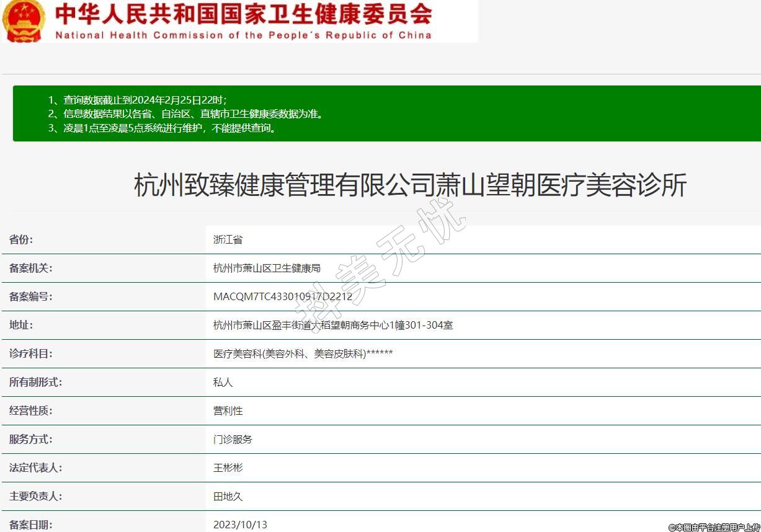Select the province value 浙江省
Viewport: 761px width, 532px height.
pyautogui.click(x=228, y=239)
